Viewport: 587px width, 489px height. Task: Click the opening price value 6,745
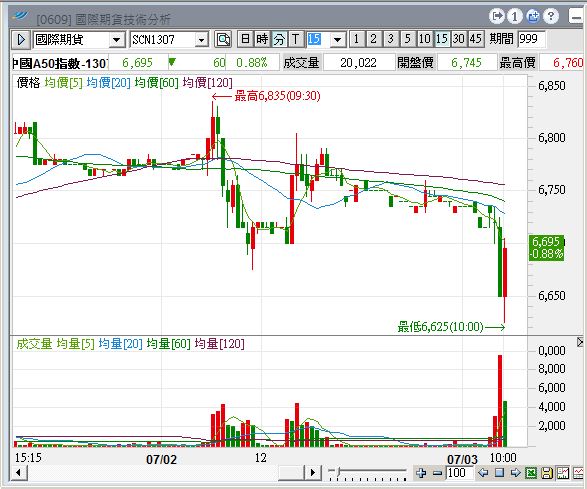coord(466,63)
